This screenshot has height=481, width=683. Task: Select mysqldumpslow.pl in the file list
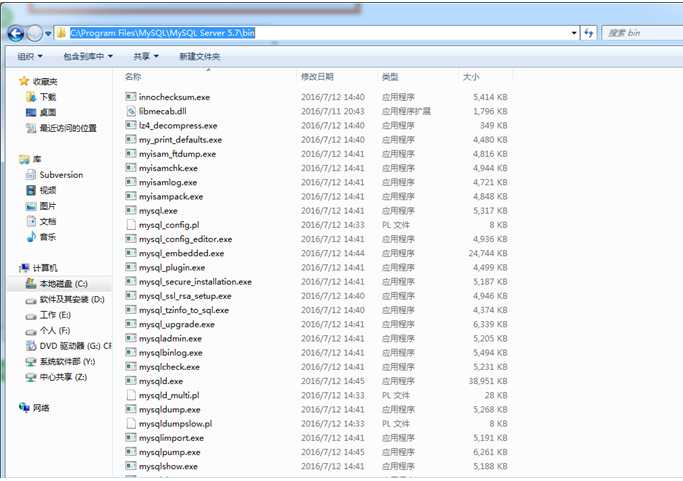pyautogui.click(x=176, y=423)
